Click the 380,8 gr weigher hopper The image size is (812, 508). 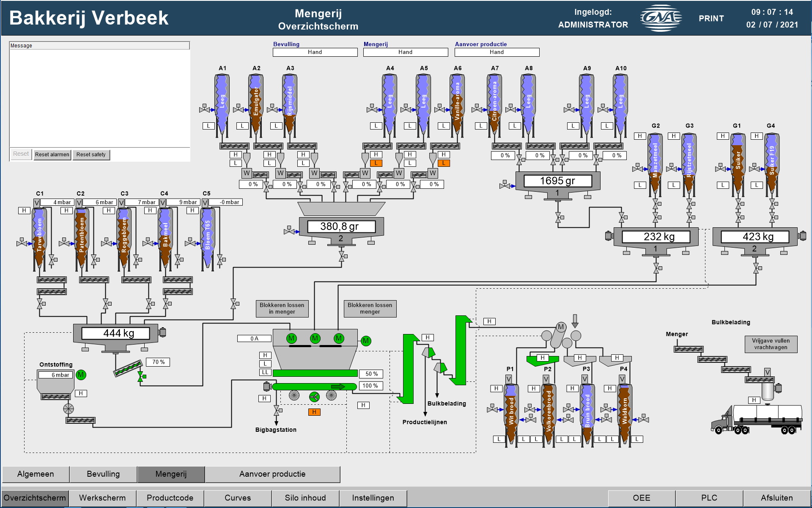tap(341, 231)
